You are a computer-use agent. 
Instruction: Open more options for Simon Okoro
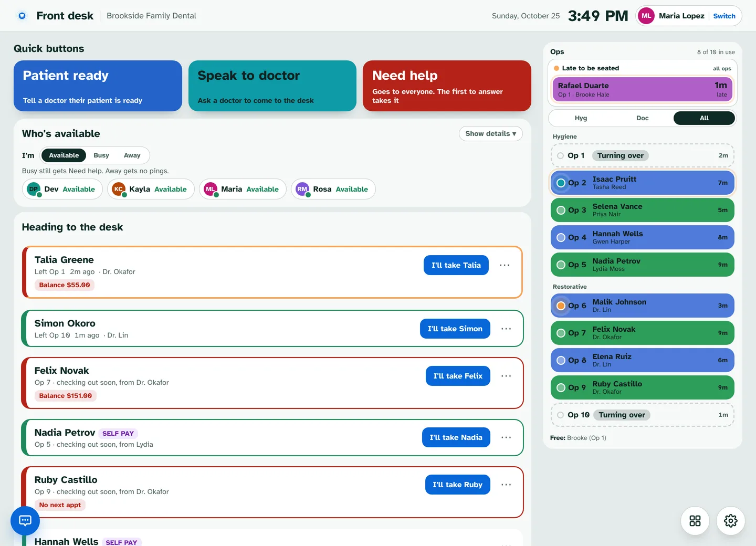[506, 329]
